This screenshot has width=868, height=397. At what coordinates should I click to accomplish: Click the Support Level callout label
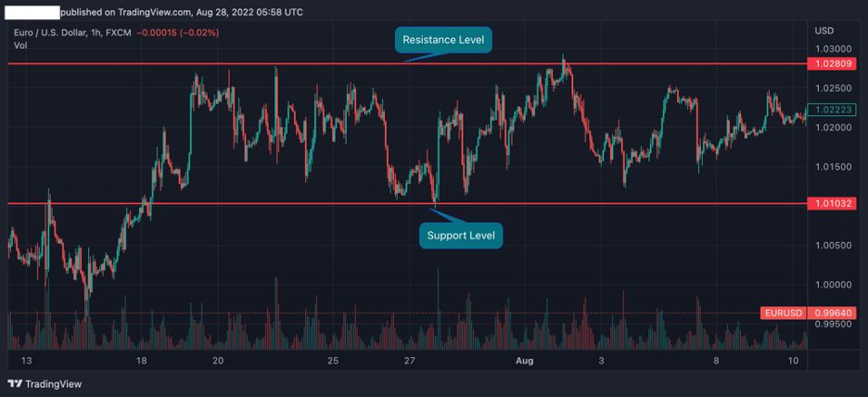461,236
